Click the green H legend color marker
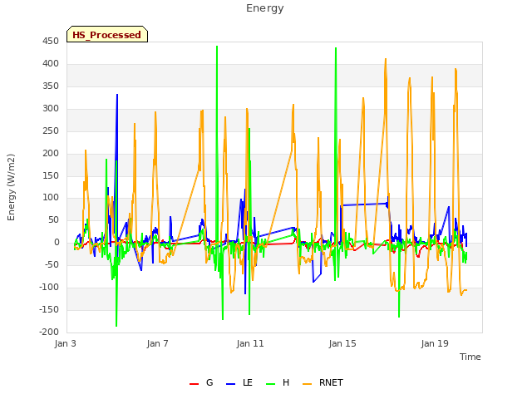Screen dimensions: 532x399 (271, 384)
